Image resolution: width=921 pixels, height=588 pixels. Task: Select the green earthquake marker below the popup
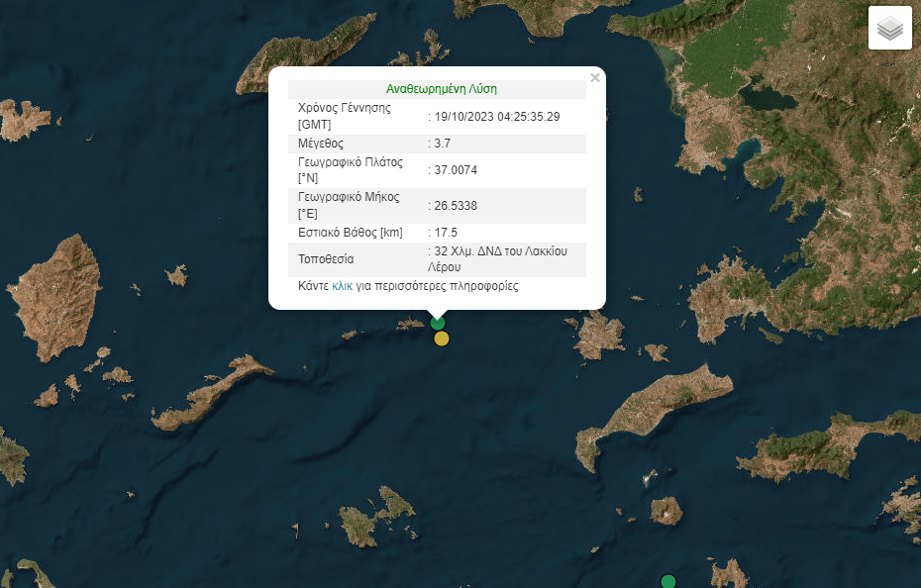coord(438,323)
